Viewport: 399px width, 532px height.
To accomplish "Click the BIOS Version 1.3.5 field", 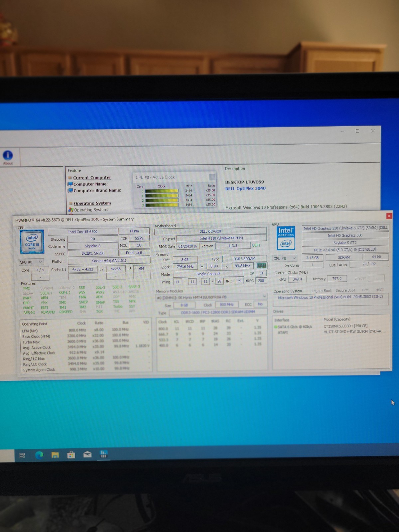I will coord(233,246).
